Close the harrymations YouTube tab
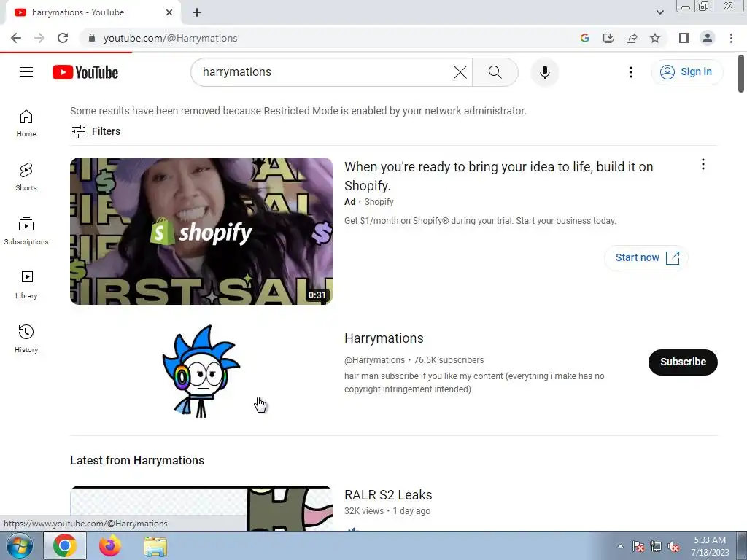747x560 pixels. [x=169, y=12]
